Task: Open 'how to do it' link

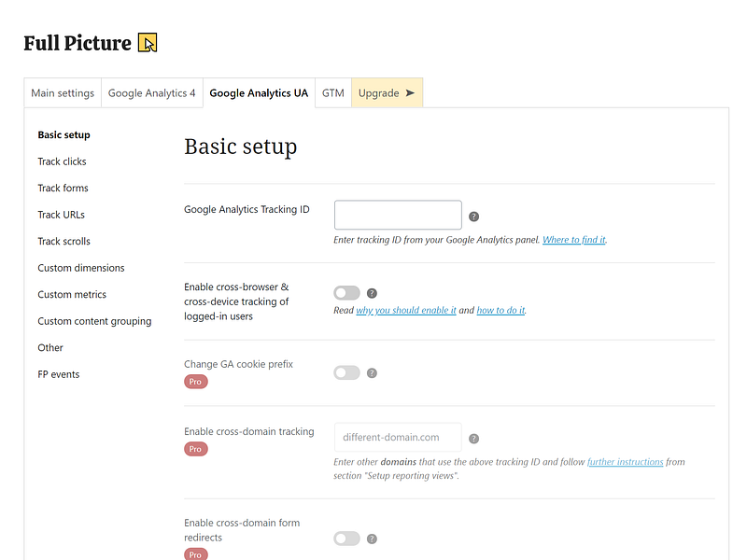Action: click(500, 311)
